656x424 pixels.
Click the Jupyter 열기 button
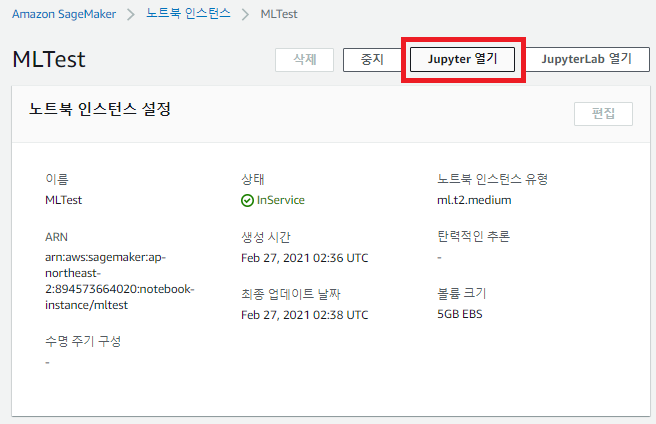(x=462, y=59)
